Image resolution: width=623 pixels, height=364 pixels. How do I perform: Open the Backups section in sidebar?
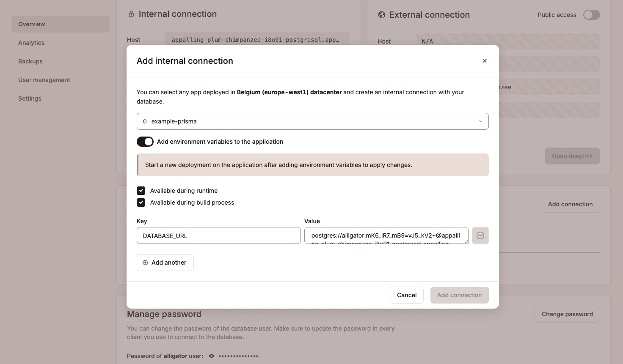point(30,61)
